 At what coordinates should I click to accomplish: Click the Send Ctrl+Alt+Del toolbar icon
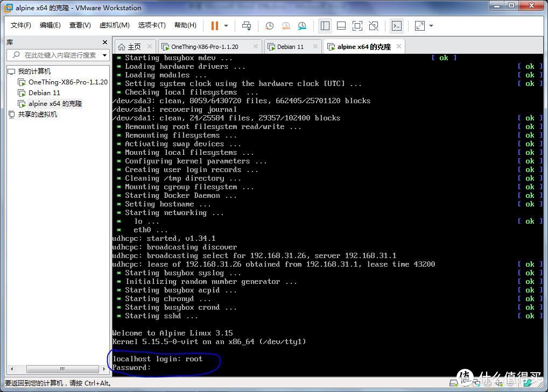(x=247, y=26)
